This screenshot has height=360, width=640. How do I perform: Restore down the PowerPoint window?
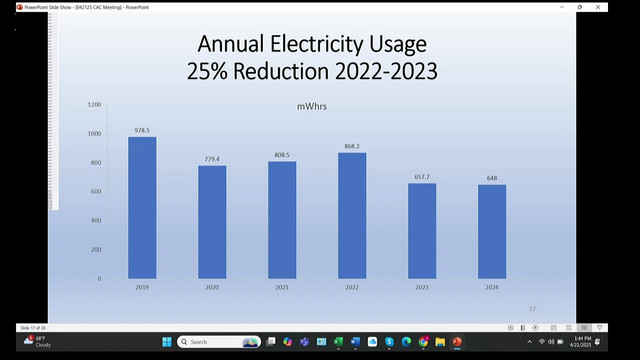(580, 7)
